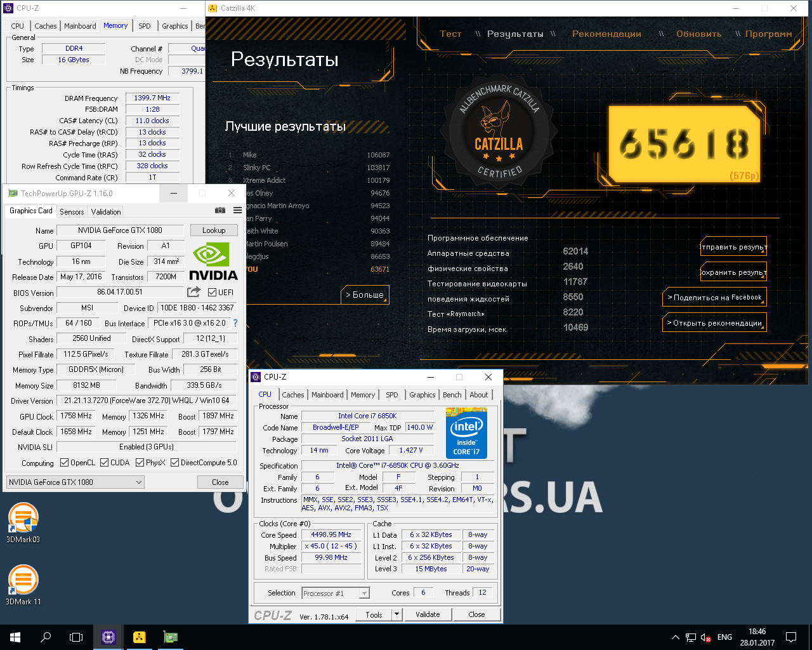Click the muted volume tray icon
Screen dimensions: 812x650
point(706,637)
